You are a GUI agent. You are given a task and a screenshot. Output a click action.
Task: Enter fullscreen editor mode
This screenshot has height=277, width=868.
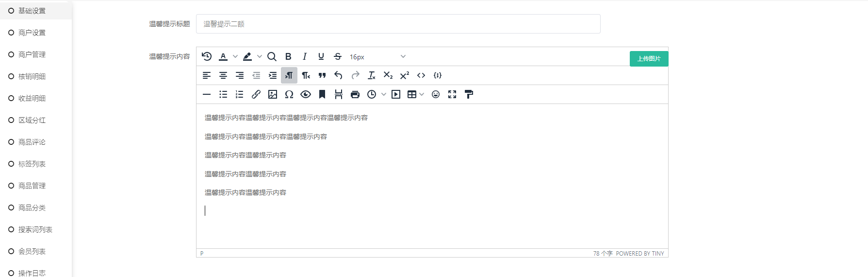click(452, 94)
